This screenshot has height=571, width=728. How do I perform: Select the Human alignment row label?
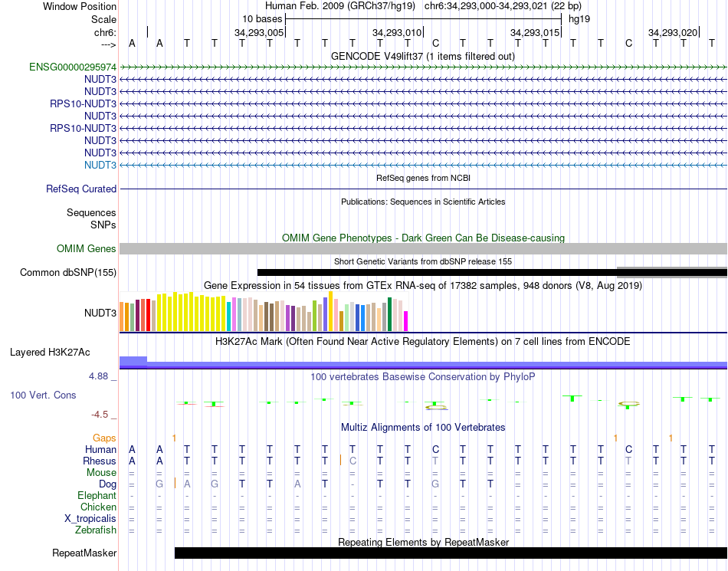100,449
